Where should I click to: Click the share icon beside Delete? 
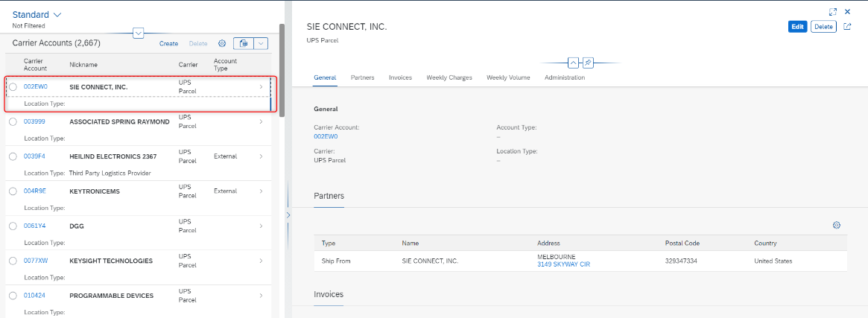click(x=847, y=27)
